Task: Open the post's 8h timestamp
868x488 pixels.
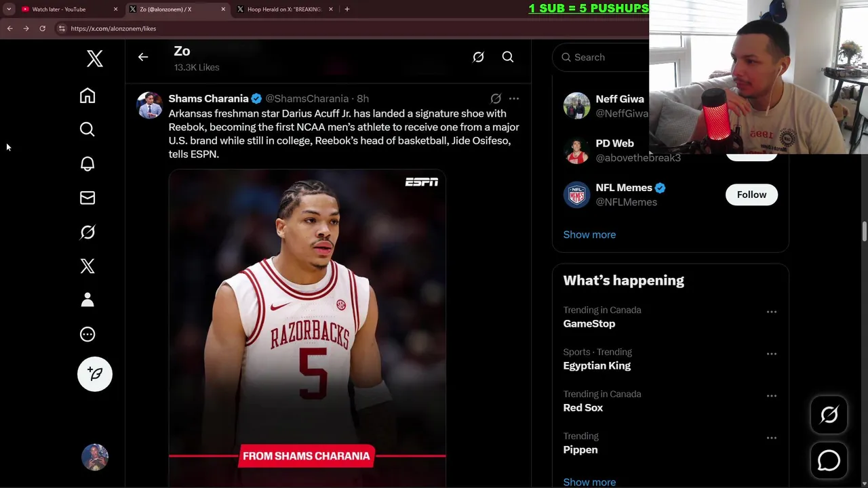Action: (363, 98)
